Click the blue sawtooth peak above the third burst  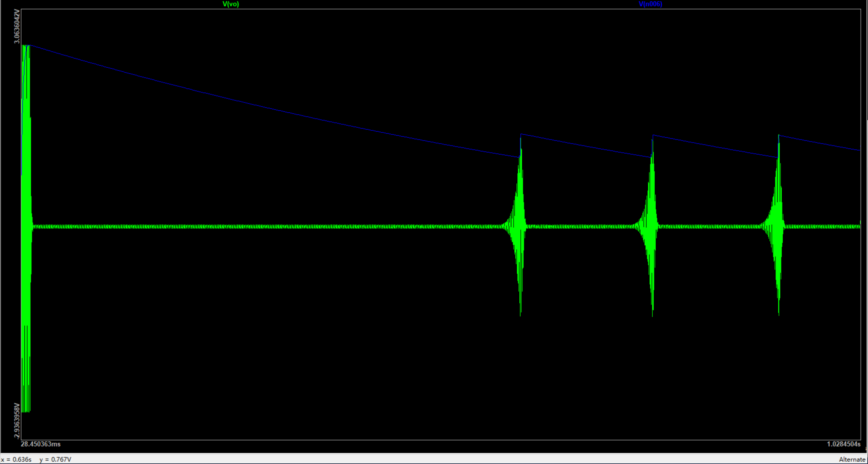point(653,135)
